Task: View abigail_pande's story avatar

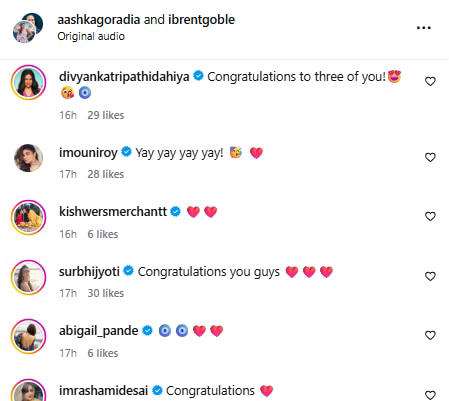Action: pyautogui.click(x=28, y=336)
